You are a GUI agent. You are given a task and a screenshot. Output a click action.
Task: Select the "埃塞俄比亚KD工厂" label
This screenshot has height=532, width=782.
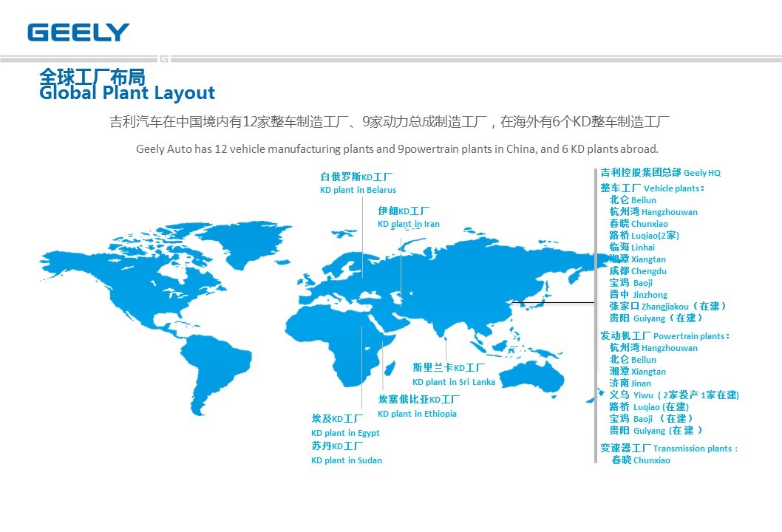419,400
